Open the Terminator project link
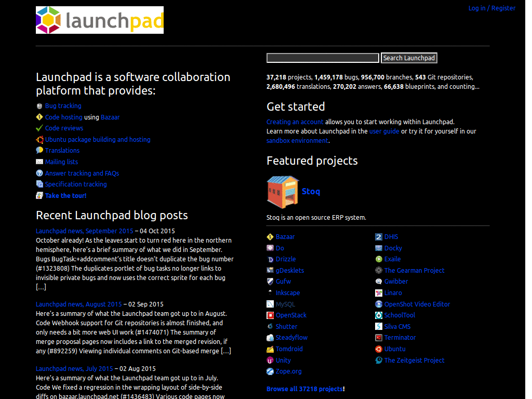The width and height of the screenshot is (532, 399). click(x=400, y=338)
